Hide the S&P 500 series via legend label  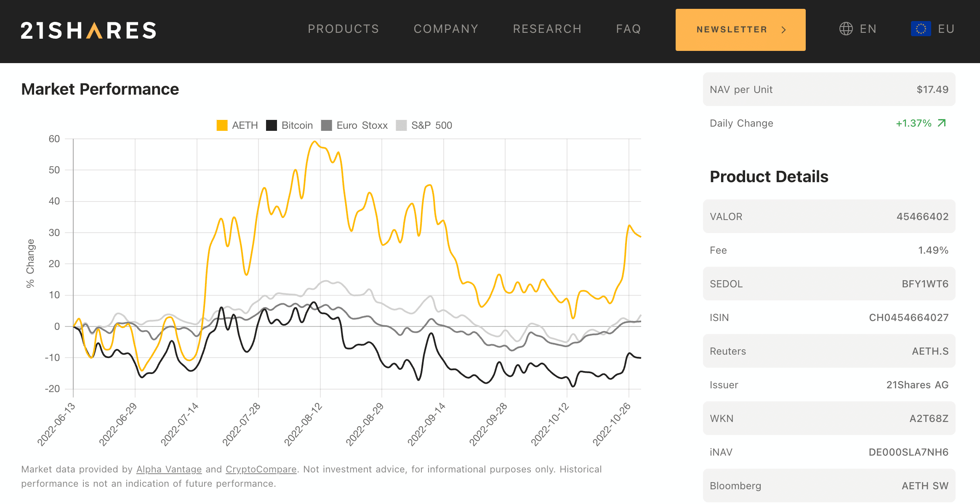[x=431, y=125]
